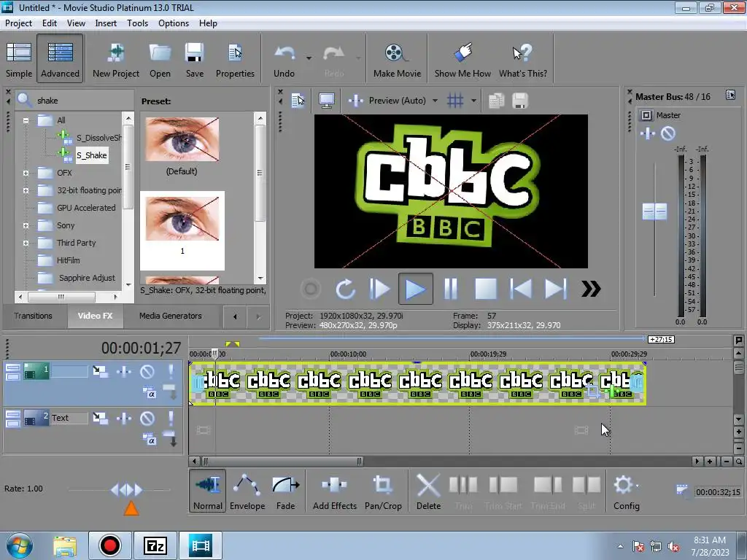Toggle the preview grid overlay
The width and height of the screenshot is (747, 560).
coord(455,101)
